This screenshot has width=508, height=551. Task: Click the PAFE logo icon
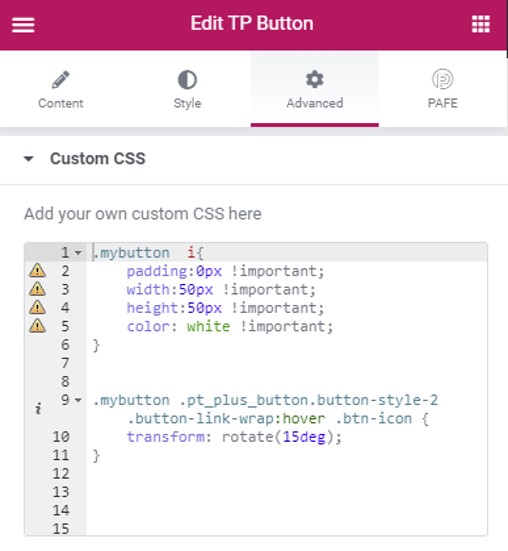click(442, 79)
